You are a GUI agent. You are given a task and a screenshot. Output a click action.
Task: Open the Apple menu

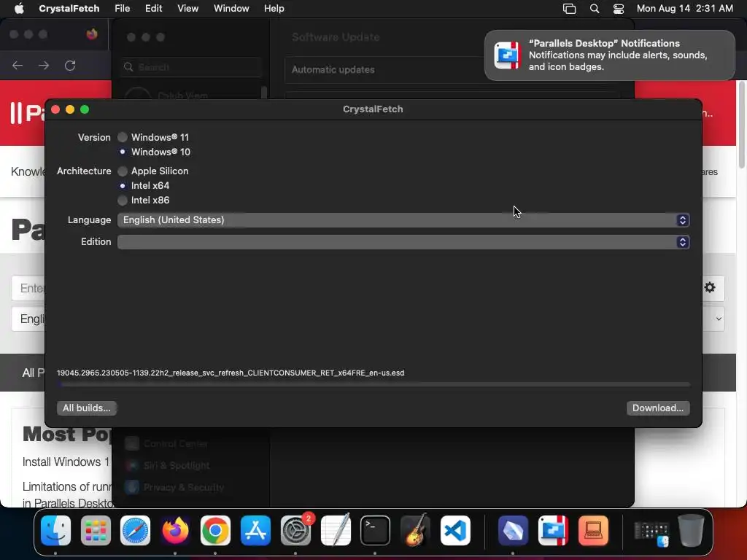19,8
